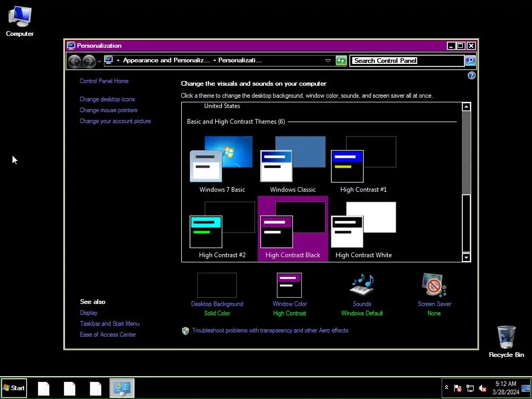Select the High Contrast #2 theme
532x399 pixels.
coord(222,229)
